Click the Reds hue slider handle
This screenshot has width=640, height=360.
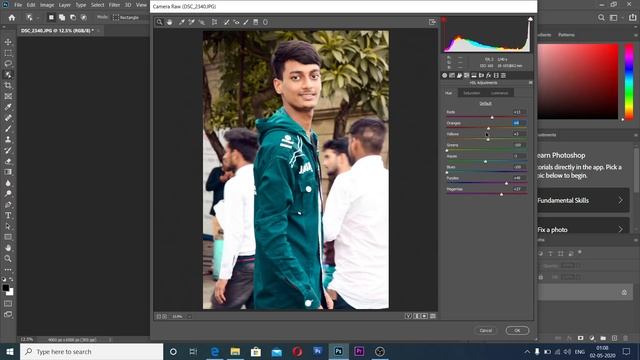pos(492,118)
